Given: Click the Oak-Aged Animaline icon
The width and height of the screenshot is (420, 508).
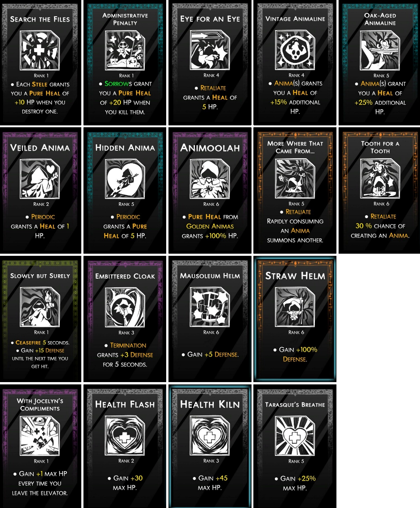Looking at the screenshot, I should [380, 50].
